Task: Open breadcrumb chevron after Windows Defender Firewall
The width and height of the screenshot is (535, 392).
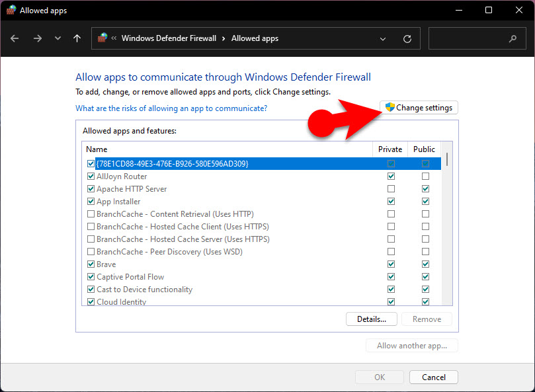Action: (224, 38)
